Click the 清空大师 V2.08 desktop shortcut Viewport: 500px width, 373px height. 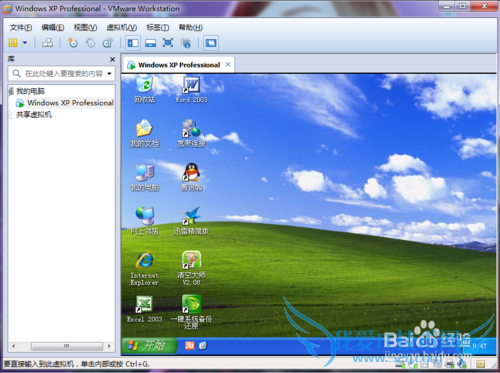pos(191,269)
